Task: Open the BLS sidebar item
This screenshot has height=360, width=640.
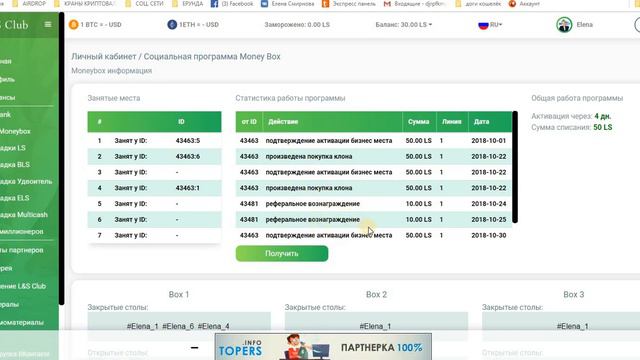Action: pos(15,164)
